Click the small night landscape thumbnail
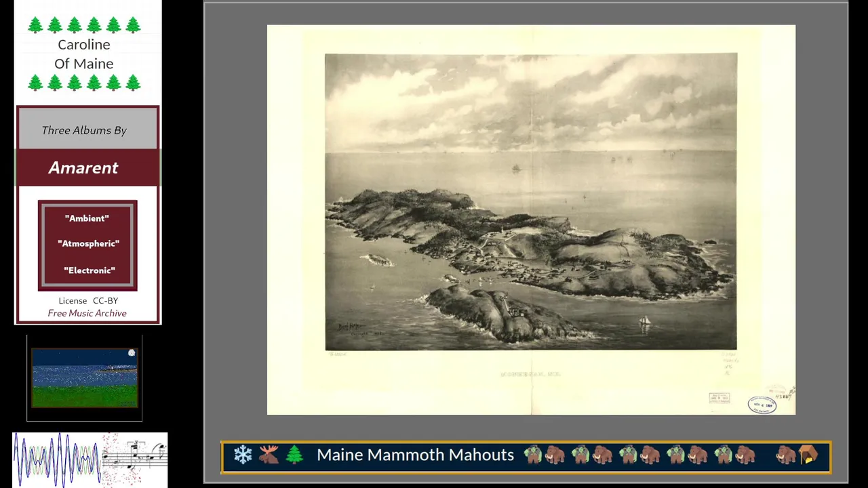868x488 pixels. (x=85, y=378)
